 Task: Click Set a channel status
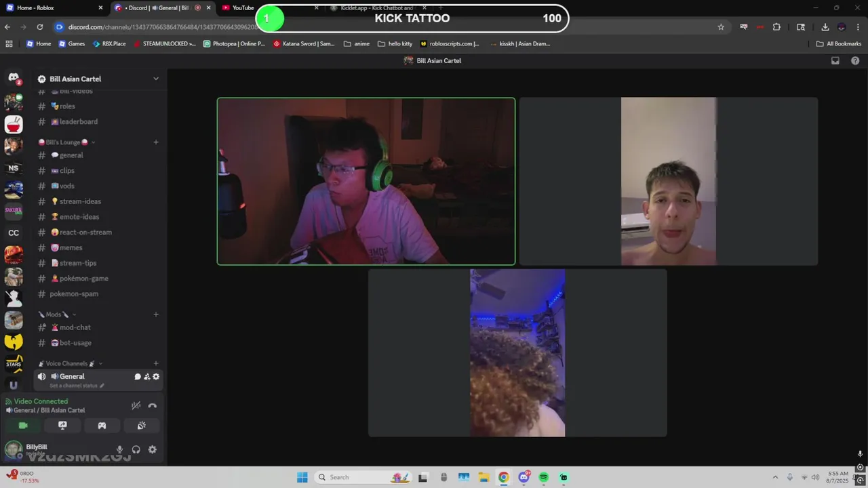point(77,386)
